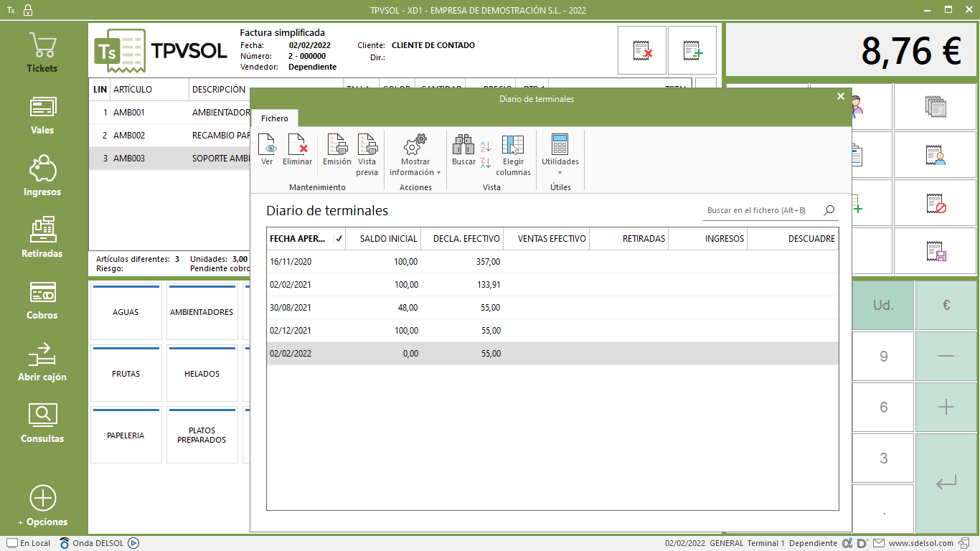Click the Buscar en el fichero field
980x551 pixels.
(760, 211)
